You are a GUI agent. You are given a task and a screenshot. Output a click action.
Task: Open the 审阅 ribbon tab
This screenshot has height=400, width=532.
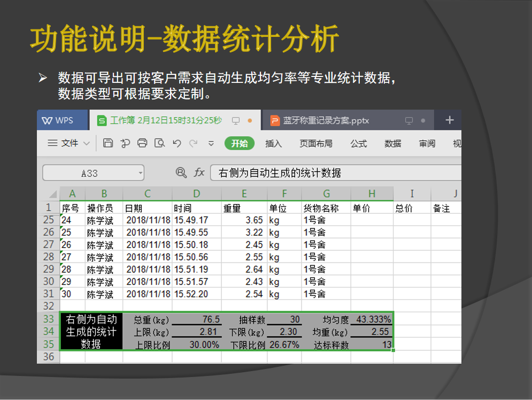pos(427,143)
